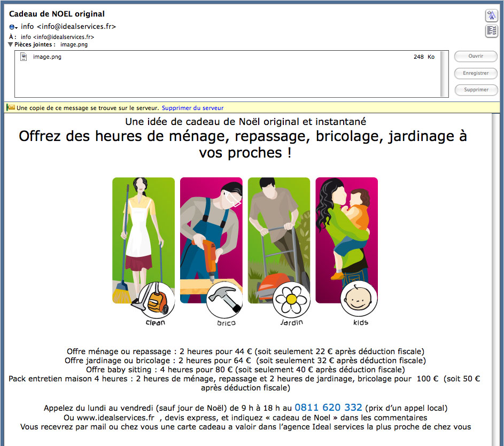Click the image.png name beside Pièces jointes label
504x446 pixels.
tap(74, 45)
